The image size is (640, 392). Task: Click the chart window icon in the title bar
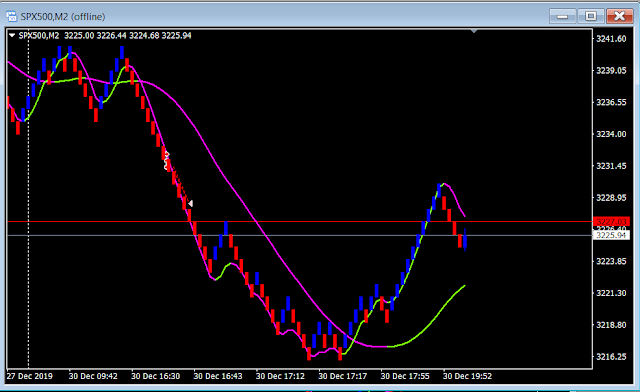[x=11, y=16]
